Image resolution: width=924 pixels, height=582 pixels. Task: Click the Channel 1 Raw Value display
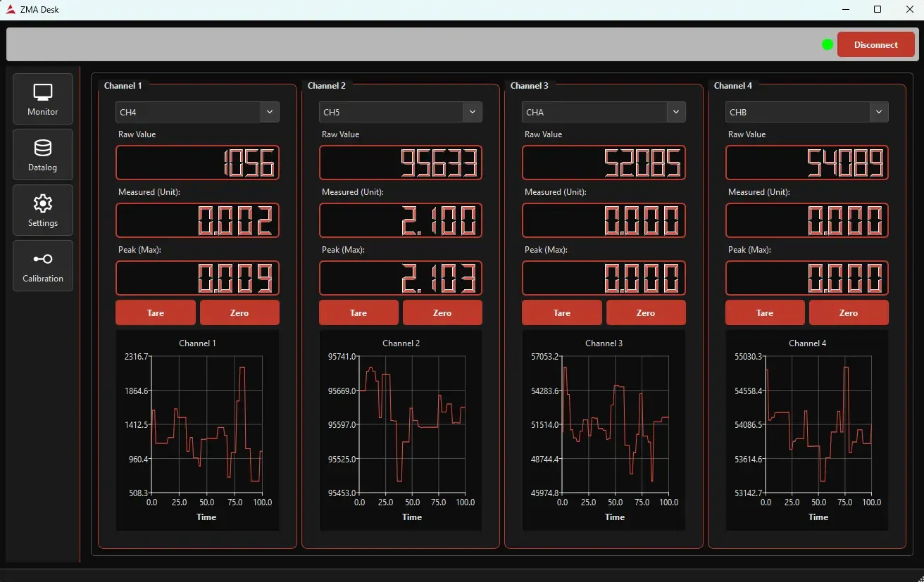pyautogui.click(x=197, y=163)
